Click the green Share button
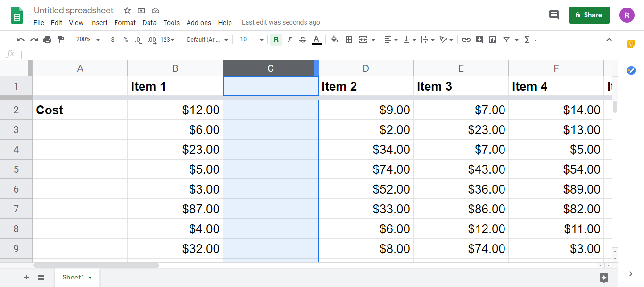644x287 pixels. tap(589, 15)
